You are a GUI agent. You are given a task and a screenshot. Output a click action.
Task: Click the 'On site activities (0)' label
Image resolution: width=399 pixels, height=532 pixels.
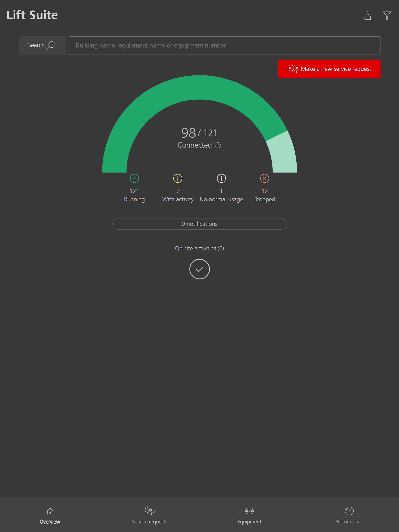tap(199, 248)
